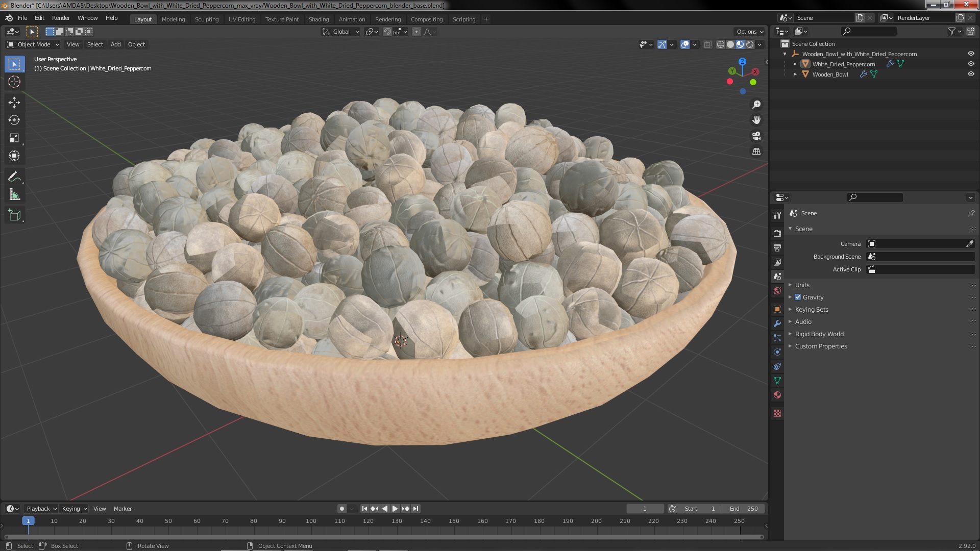Click the pan view hand icon
The height and width of the screenshot is (551, 980).
[756, 120]
